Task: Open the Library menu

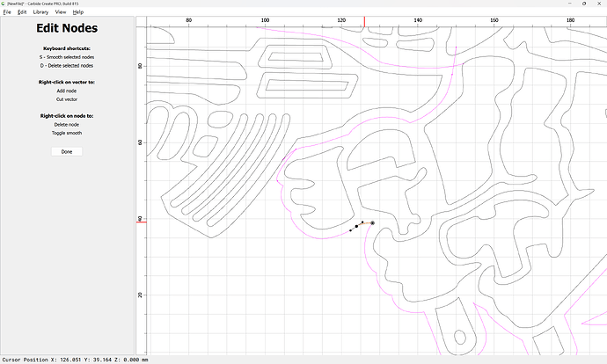Action: pyautogui.click(x=40, y=12)
